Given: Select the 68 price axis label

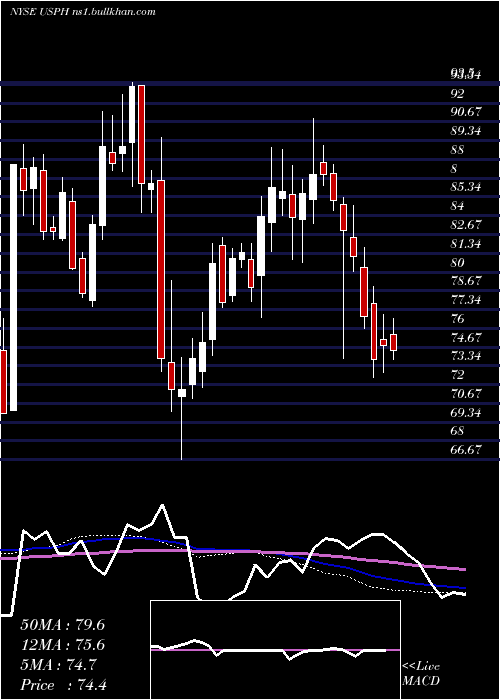Looking at the screenshot, I should tap(457, 431).
